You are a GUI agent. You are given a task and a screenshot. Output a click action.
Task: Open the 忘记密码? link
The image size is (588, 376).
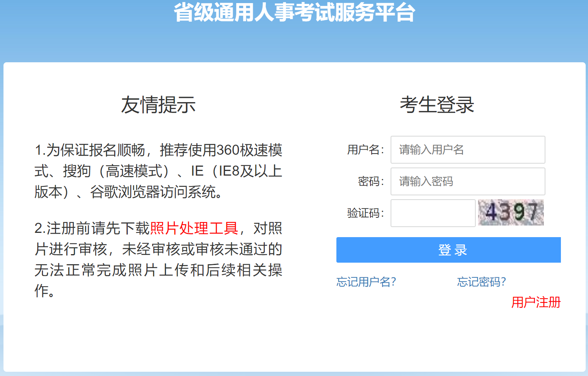pyautogui.click(x=482, y=282)
